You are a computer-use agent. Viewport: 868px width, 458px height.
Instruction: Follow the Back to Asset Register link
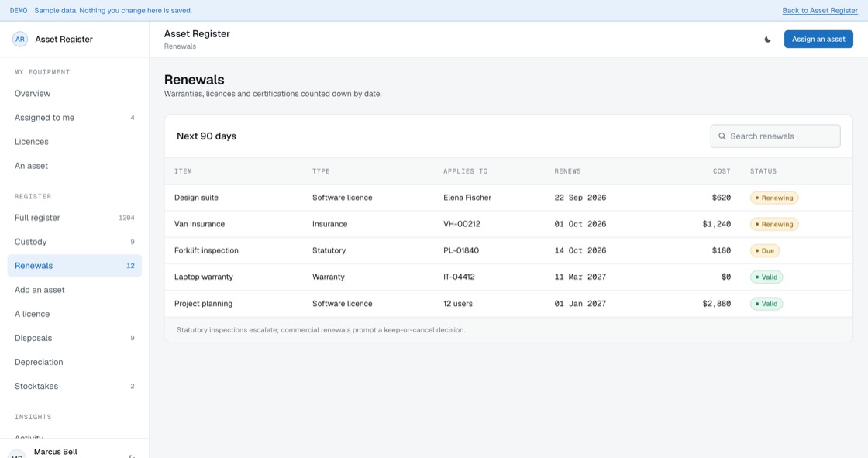point(820,11)
